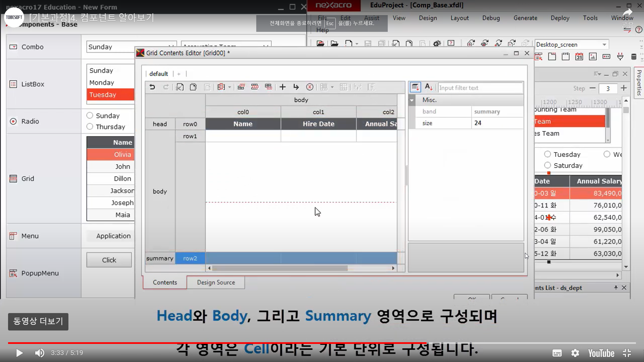
Task: Open YouTube settings gear
Action: (575, 353)
